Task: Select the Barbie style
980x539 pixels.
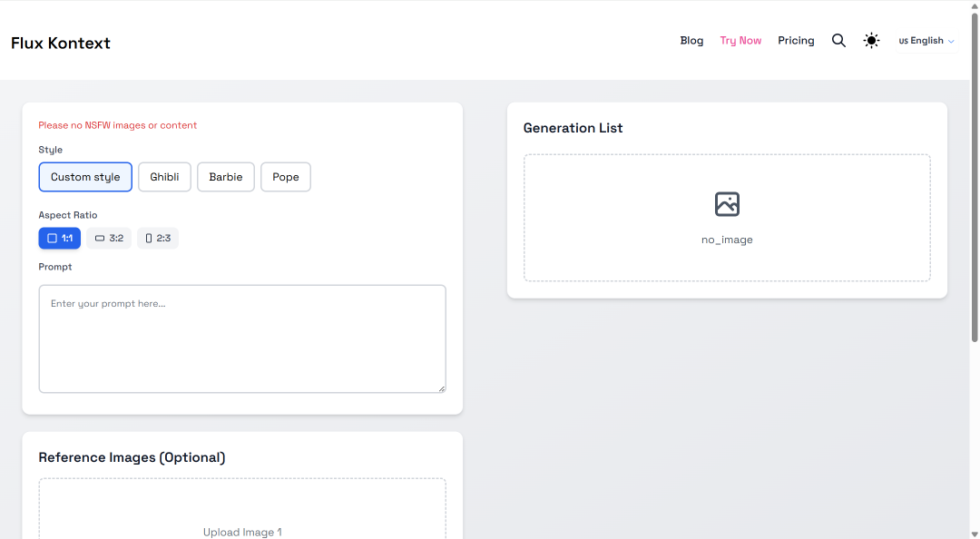Action: [226, 177]
